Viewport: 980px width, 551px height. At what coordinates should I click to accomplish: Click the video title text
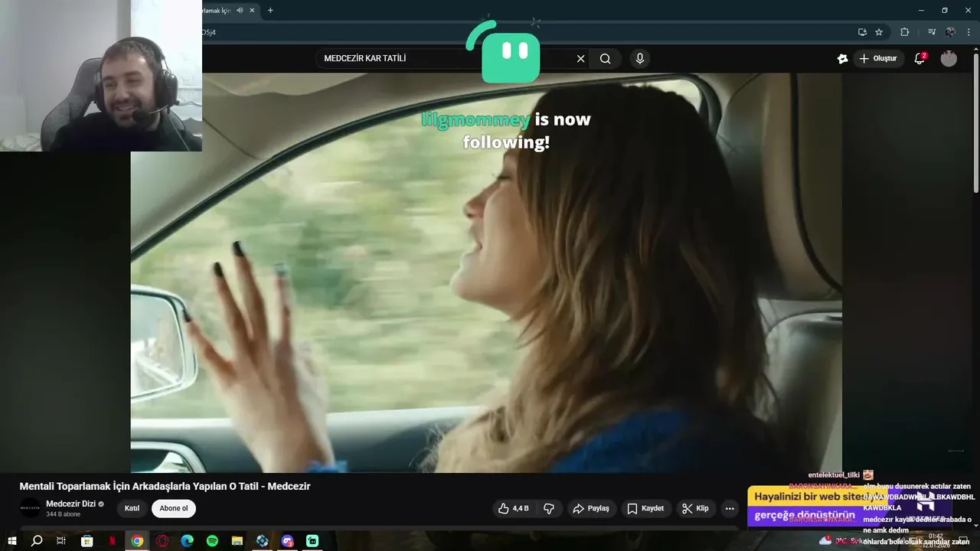point(165,486)
